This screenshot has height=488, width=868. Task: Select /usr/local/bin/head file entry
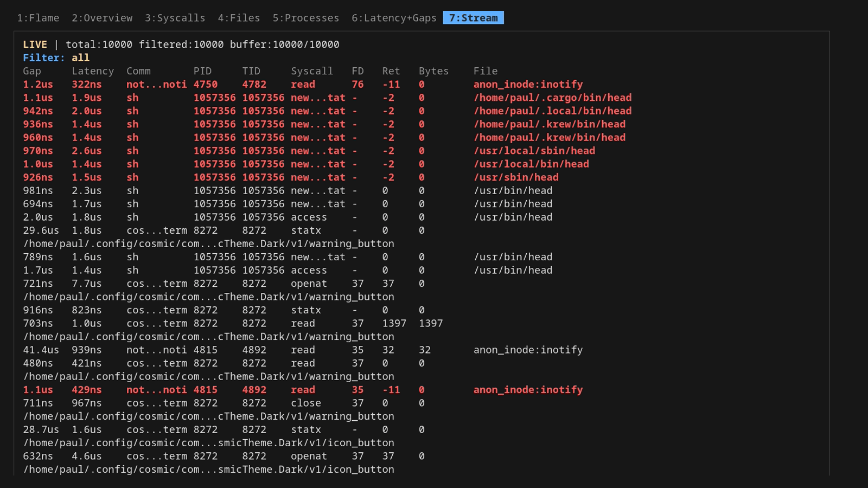[x=531, y=164]
